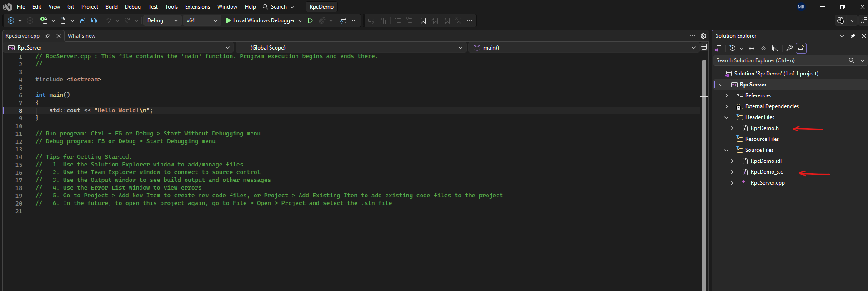Click Pending Changes Filter clock icon

732,48
